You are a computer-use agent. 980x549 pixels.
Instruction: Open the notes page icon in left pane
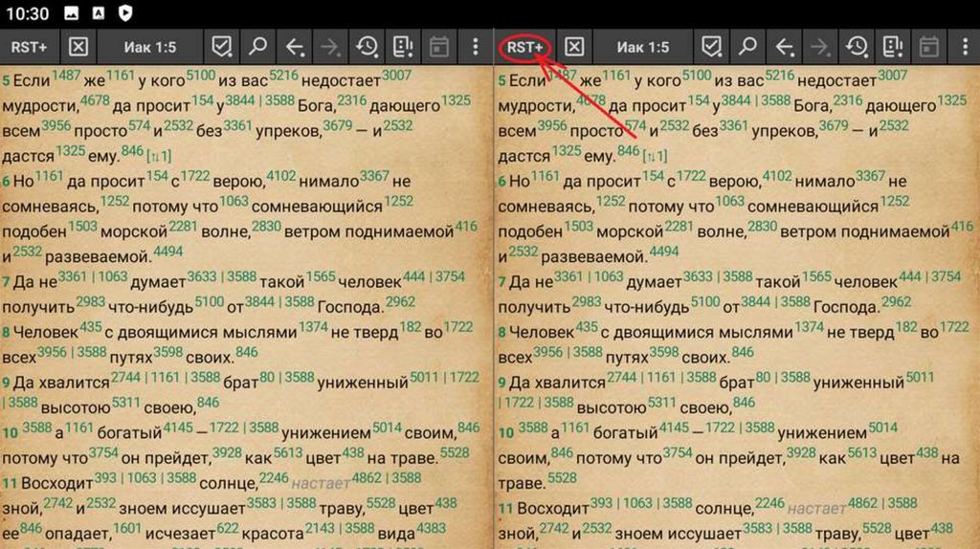[403, 47]
